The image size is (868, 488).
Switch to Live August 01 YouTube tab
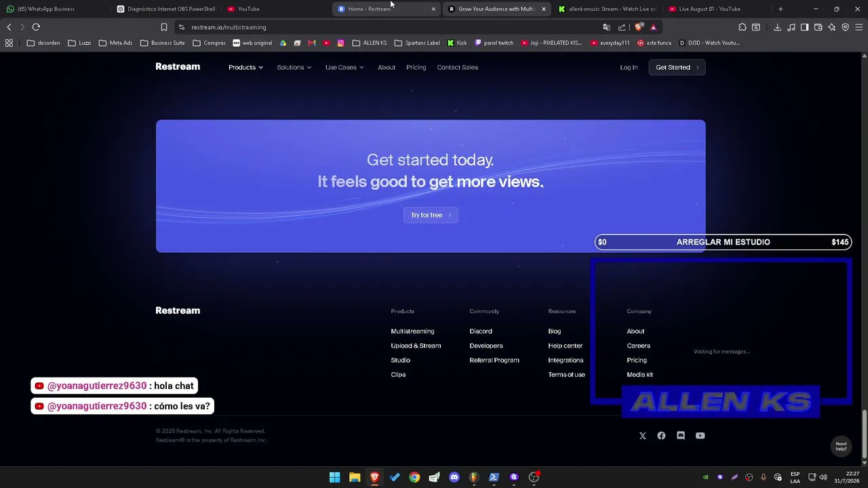click(x=717, y=9)
